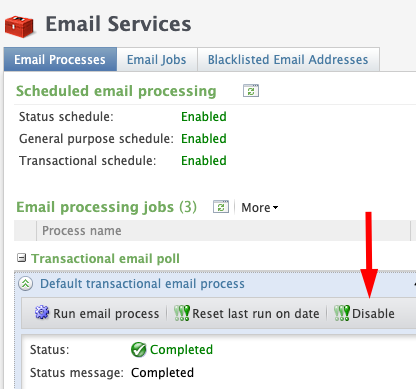Open Default transactional email process link
The height and width of the screenshot is (389, 416).
(x=142, y=284)
